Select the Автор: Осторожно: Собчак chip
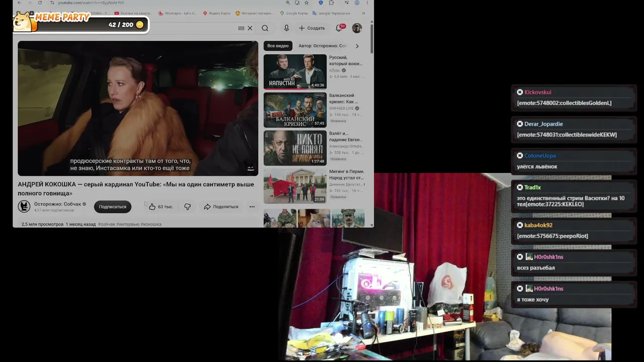This screenshot has height=362, width=644. coord(323,46)
